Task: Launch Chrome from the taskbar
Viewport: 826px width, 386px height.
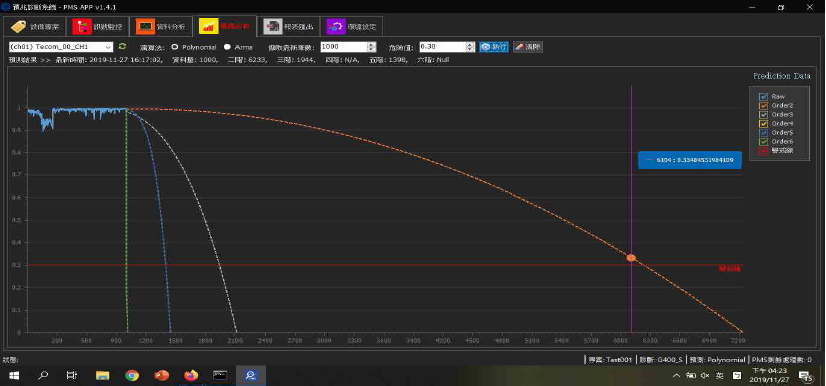Action: [x=132, y=375]
